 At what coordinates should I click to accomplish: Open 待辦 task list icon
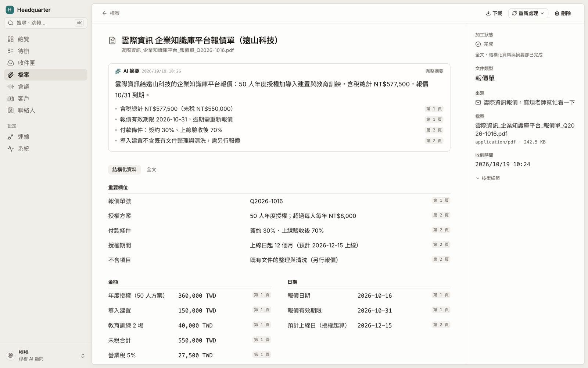11,51
